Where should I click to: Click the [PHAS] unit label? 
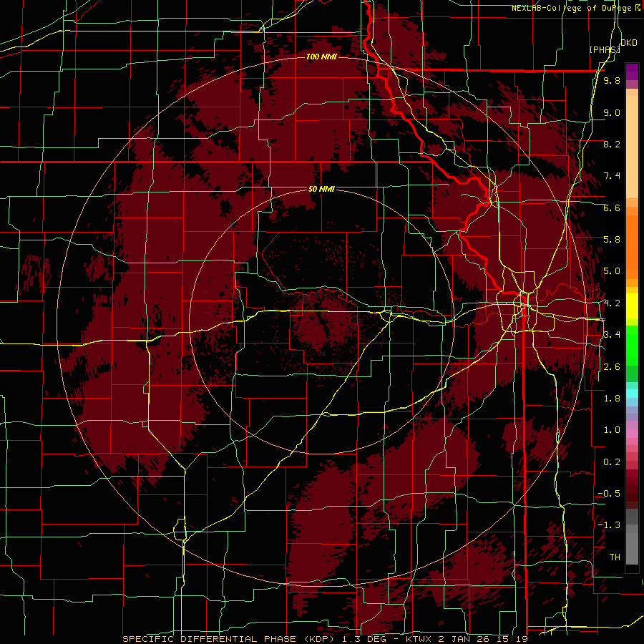(x=605, y=49)
